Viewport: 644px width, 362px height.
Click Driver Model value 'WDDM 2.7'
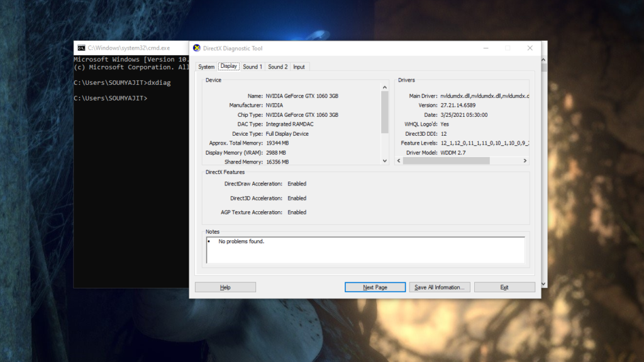click(x=453, y=153)
